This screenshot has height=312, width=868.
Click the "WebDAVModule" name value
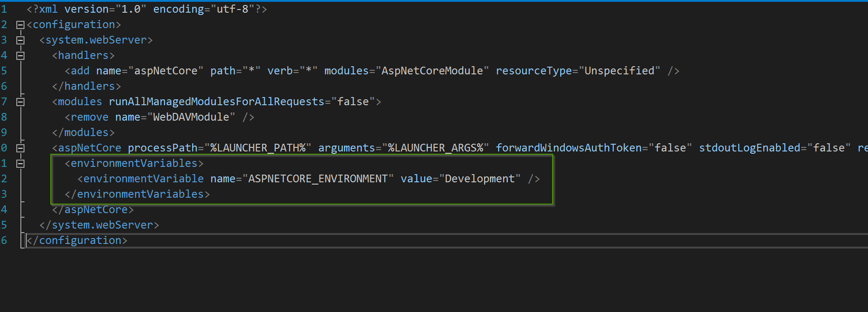click(x=191, y=117)
